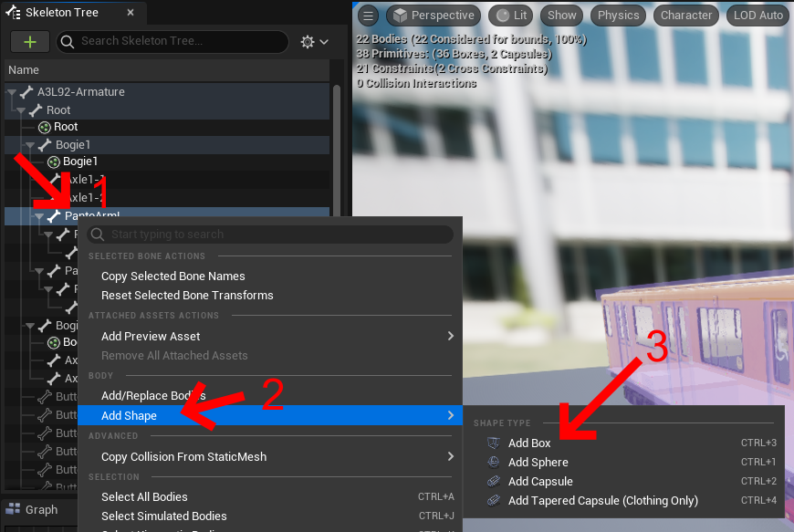Click the Add Capsule icon
The width and height of the screenshot is (794, 532).
coord(493,481)
